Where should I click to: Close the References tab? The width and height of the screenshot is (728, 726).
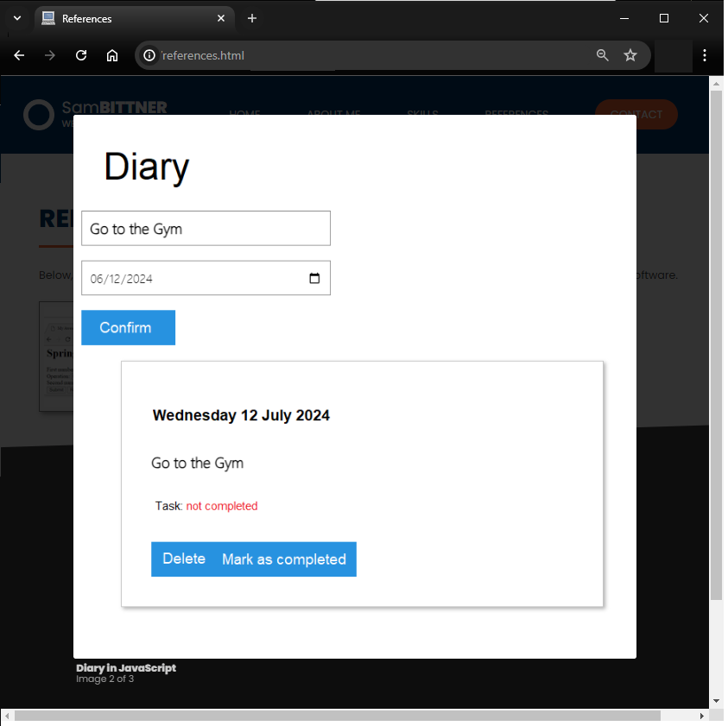pyautogui.click(x=221, y=18)
